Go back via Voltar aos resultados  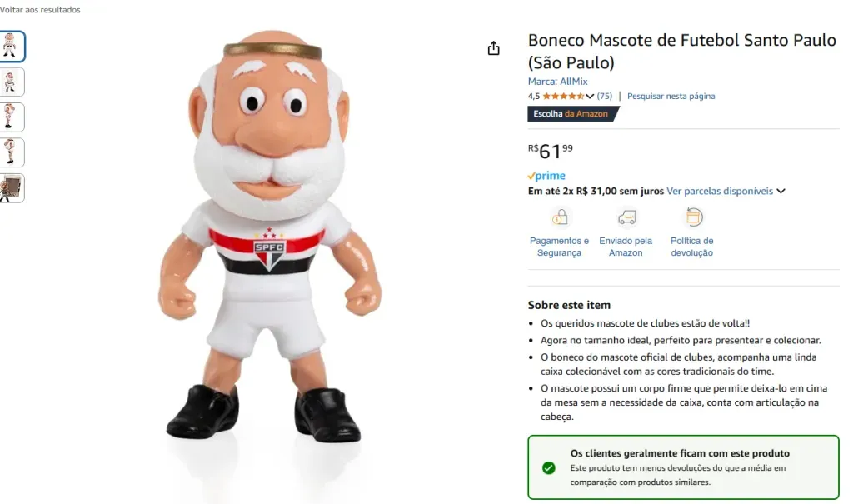(x=40, y=10)
